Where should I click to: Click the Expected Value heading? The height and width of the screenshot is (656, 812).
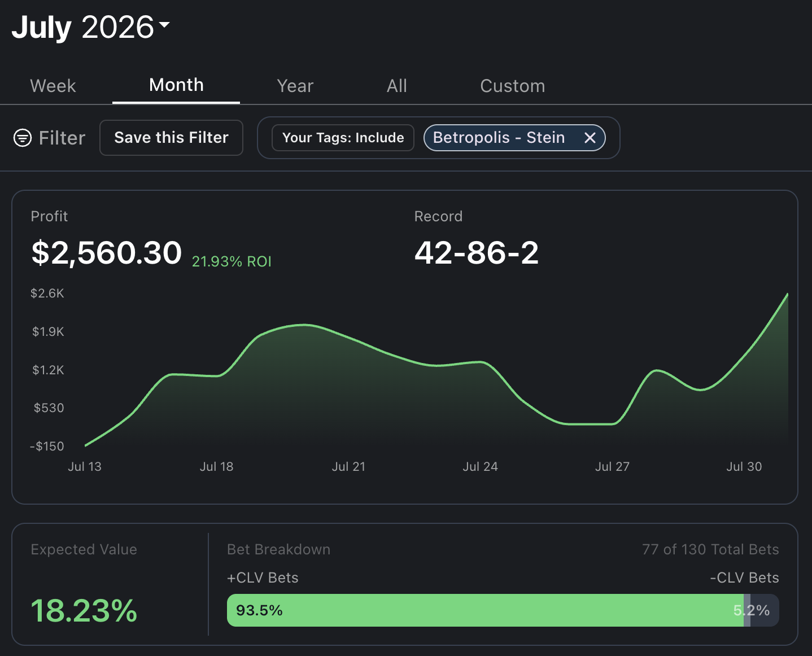[x=84, y=549]
